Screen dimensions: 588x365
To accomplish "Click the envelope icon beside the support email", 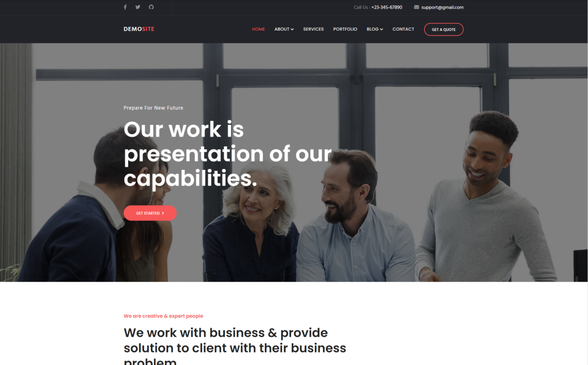I will click(416, 7).
